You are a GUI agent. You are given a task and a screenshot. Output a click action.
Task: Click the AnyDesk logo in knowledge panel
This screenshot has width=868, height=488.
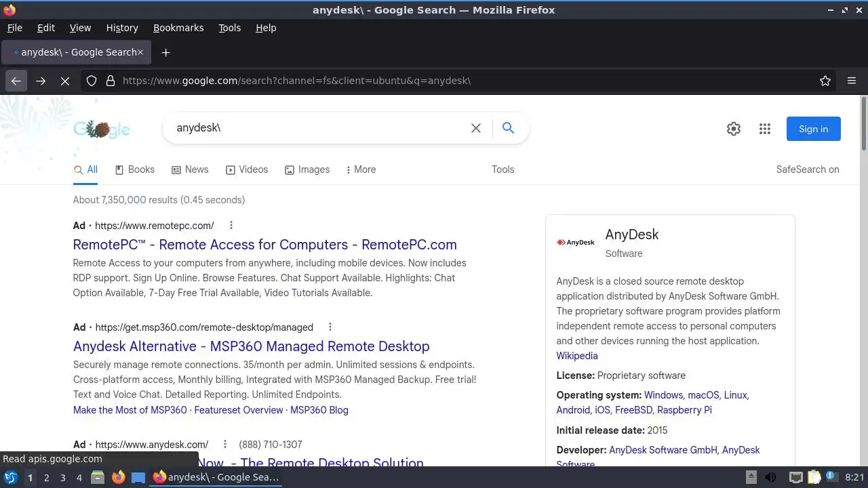pyautogui.click(x=576, y=243)
